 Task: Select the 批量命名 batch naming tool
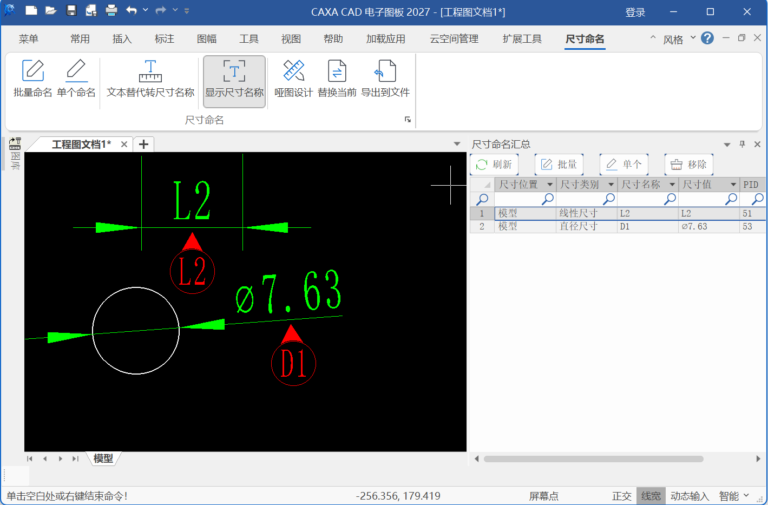[33, 78]
